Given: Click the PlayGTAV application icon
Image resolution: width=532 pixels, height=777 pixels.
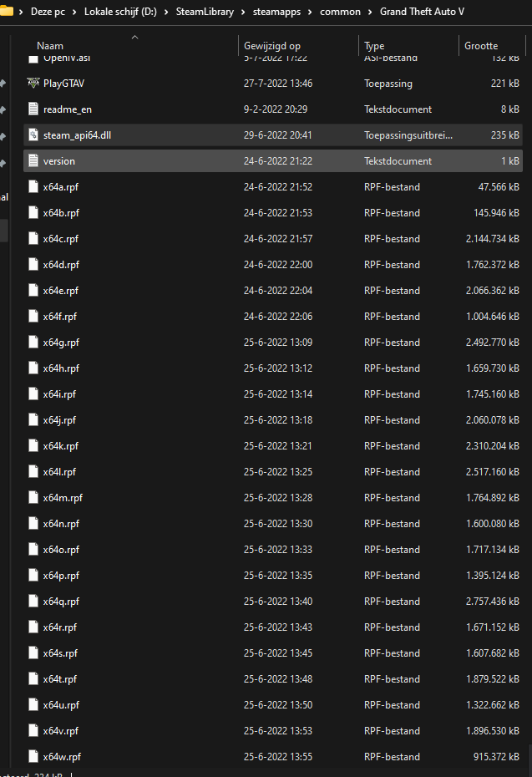Looking at the screenshot, I should (x=33, y=84).
